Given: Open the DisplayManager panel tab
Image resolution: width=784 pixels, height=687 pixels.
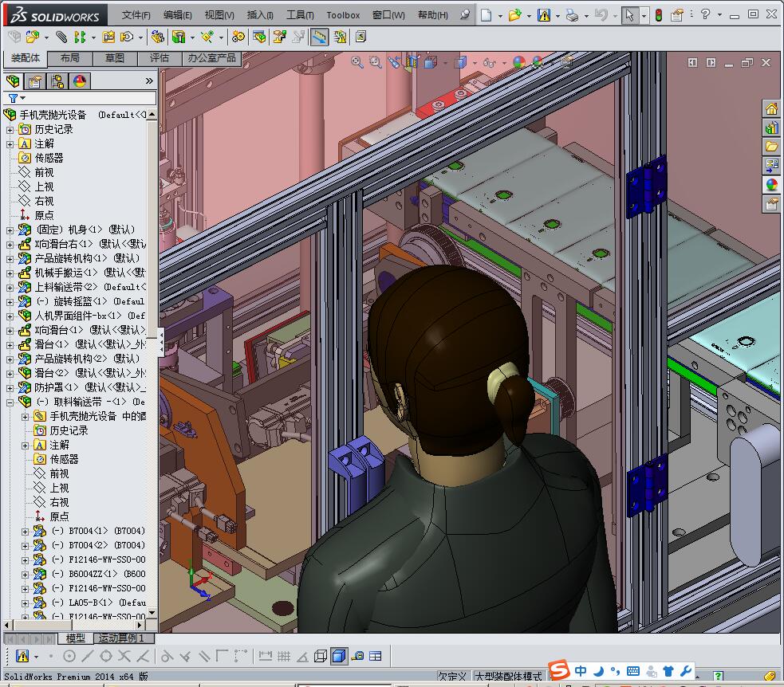Looking at the screenshot, I should tap(80, 81).
